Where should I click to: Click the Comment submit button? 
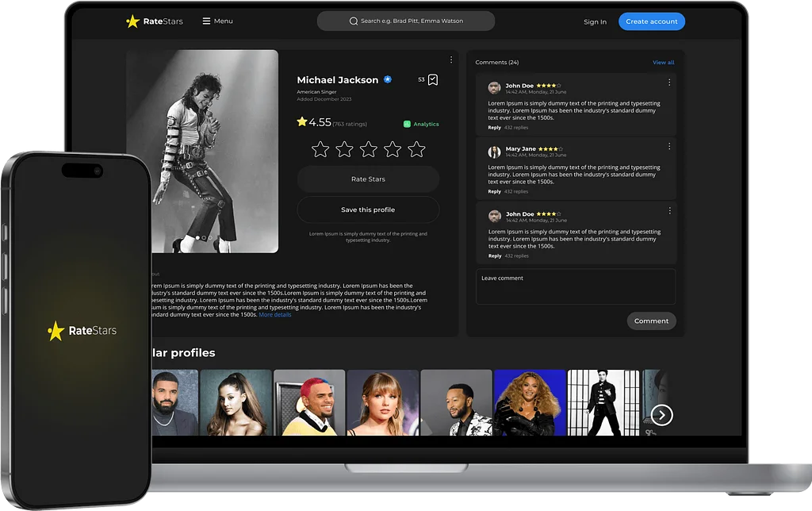[652, 321]
